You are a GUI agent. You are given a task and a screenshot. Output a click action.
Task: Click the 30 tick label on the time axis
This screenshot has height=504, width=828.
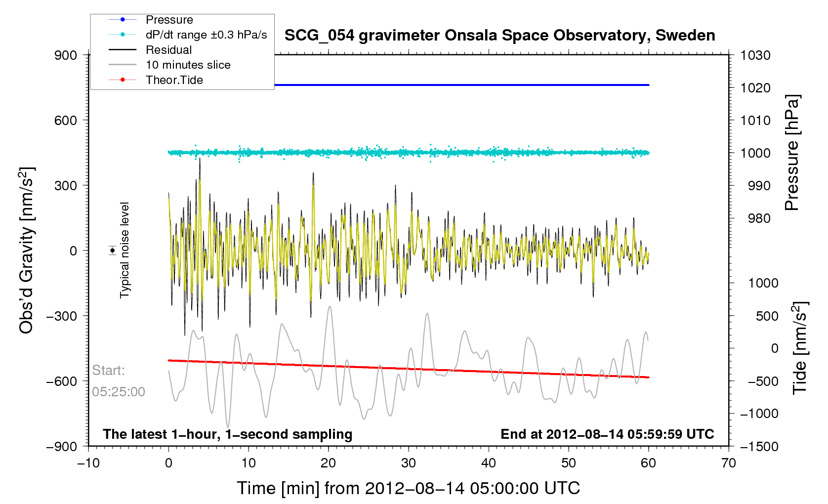point(409,463)
